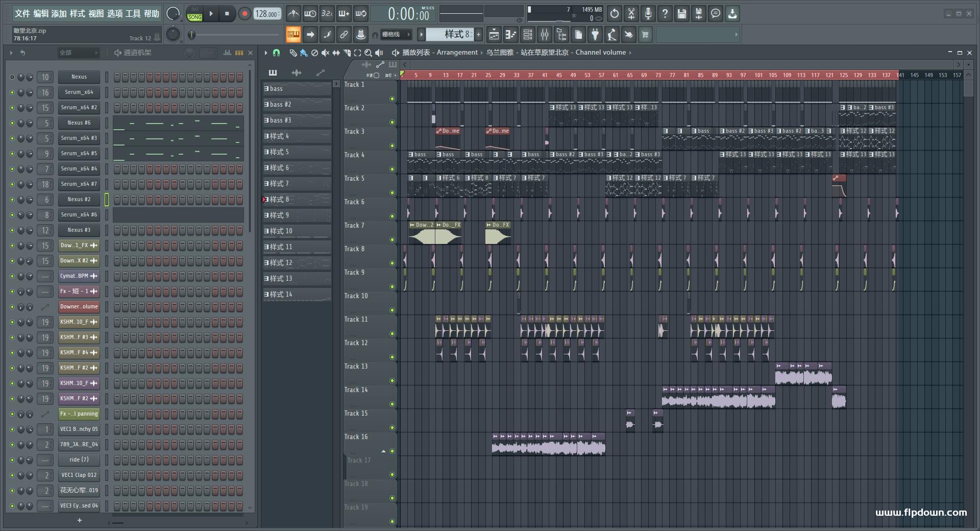The image size is (980, 531).
Task: Click the render audio file icon
Action: coord(699,14)
